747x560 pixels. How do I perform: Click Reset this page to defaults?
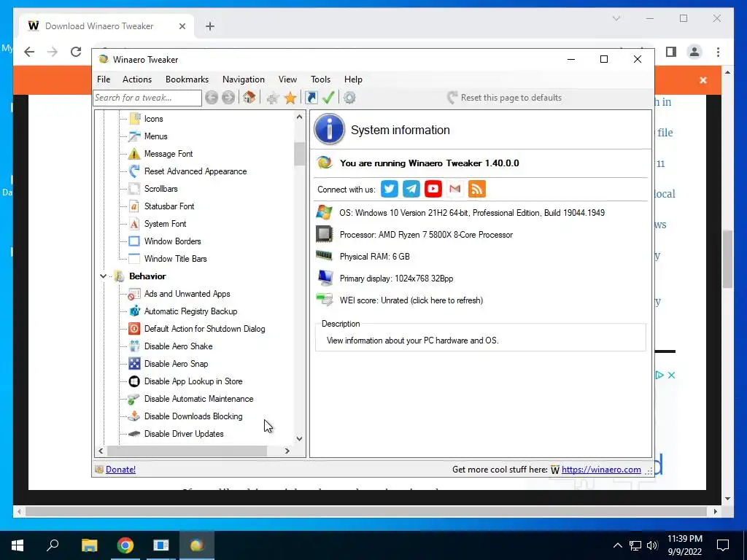pyautogui.click(x=505, y=98)
